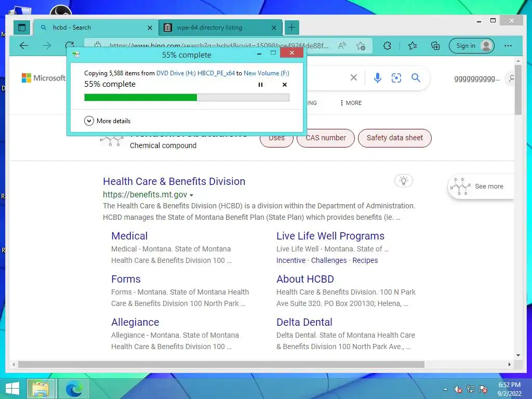Click the address bar URL
532x399 pixels.
click(x=219, y=46)
